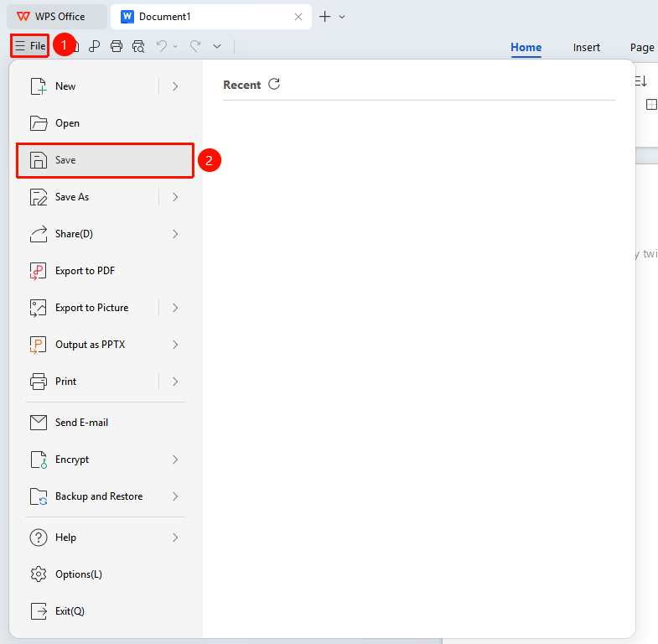Expand the Save As submenu arrow
This screenshot has height=644, width=658.
pyautogui.click(x=175, y=197)
